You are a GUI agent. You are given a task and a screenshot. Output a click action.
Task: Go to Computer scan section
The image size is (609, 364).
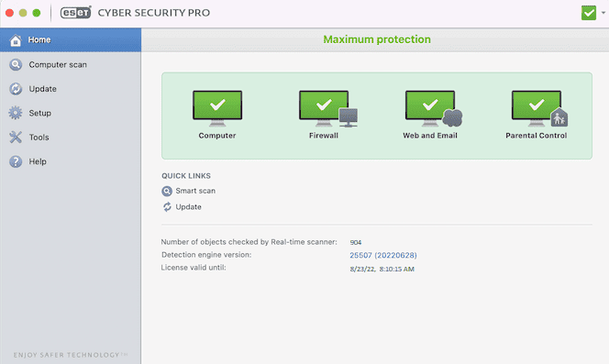point(71,64)
